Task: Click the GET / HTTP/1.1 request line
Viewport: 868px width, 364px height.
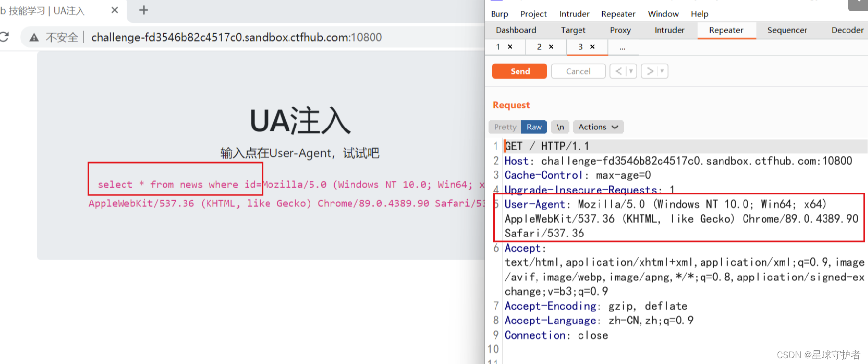Action: pos(547,146)
